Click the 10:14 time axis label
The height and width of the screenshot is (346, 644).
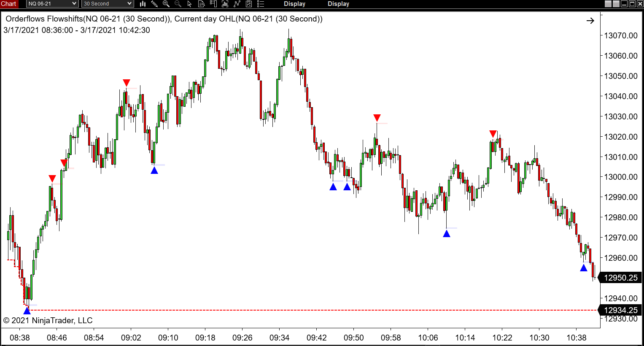coord(465,338)
